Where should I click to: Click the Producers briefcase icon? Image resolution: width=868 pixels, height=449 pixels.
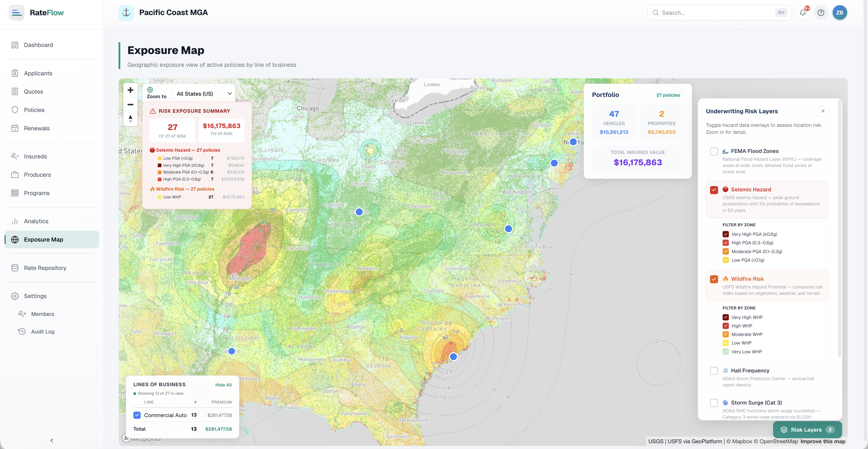pos(15,175)
